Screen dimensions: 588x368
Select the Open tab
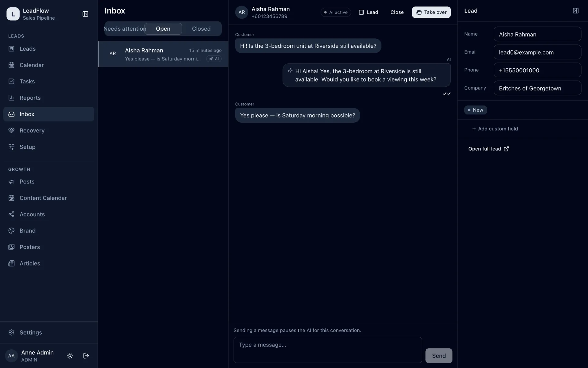163,29
